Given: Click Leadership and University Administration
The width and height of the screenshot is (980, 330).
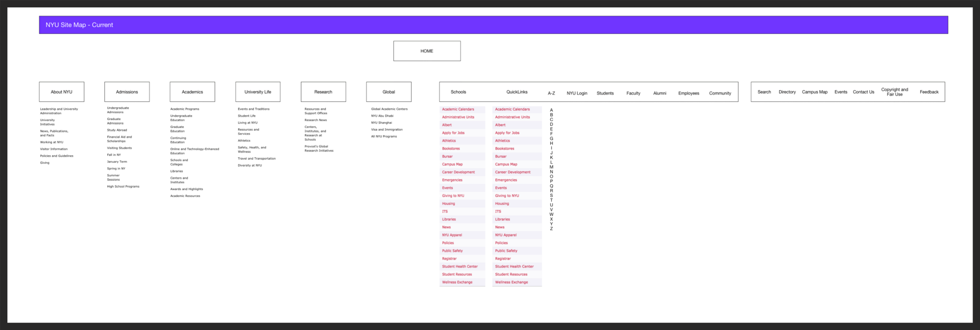Looking at the screenshot, I should tap(59, 111).
